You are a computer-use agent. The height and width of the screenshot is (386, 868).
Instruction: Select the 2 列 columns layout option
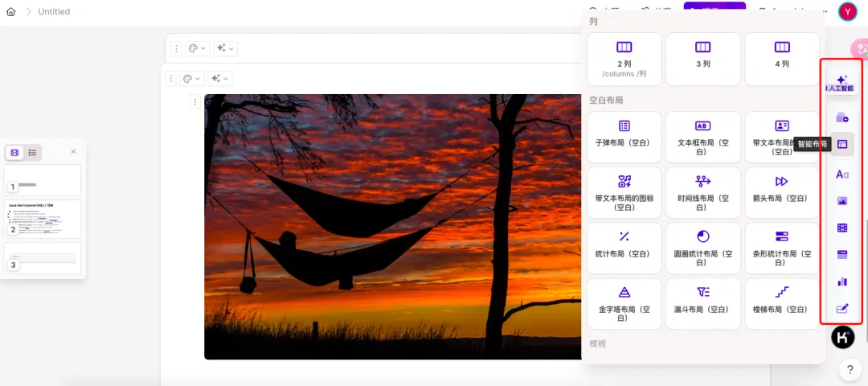(x=624, y=59)
